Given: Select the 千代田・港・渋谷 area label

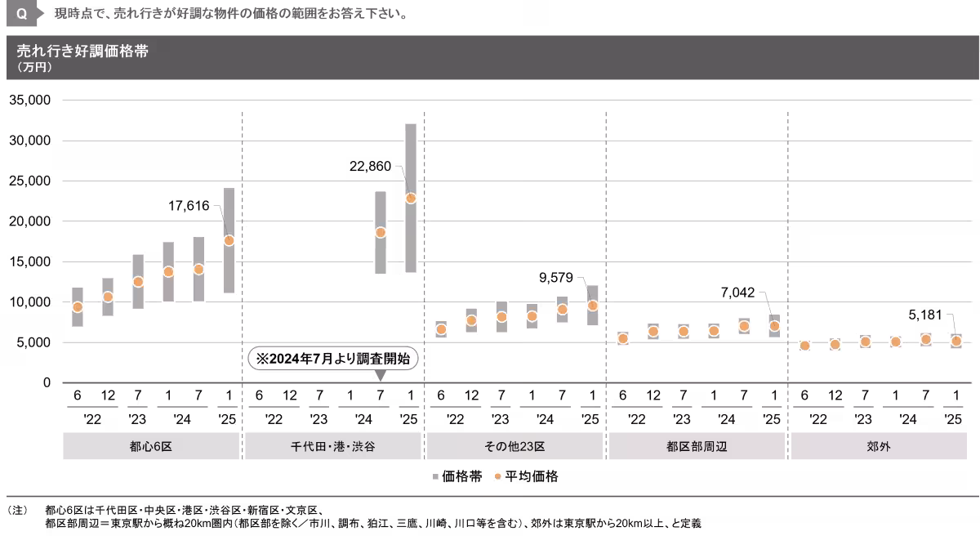Looking at the screenshot, I should [333, 447].
